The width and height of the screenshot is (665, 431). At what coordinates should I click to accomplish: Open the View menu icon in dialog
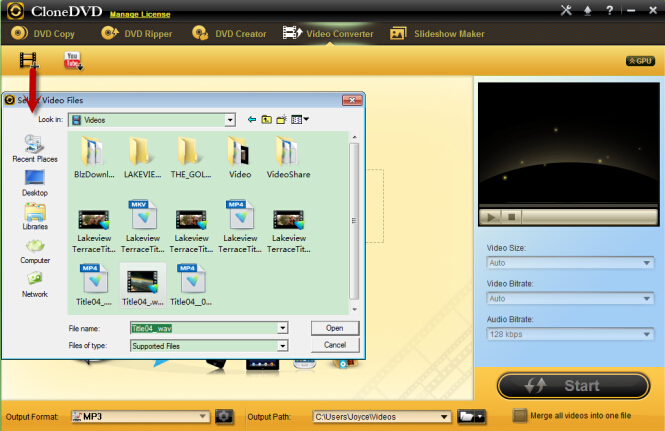click(x=300, y=120)
